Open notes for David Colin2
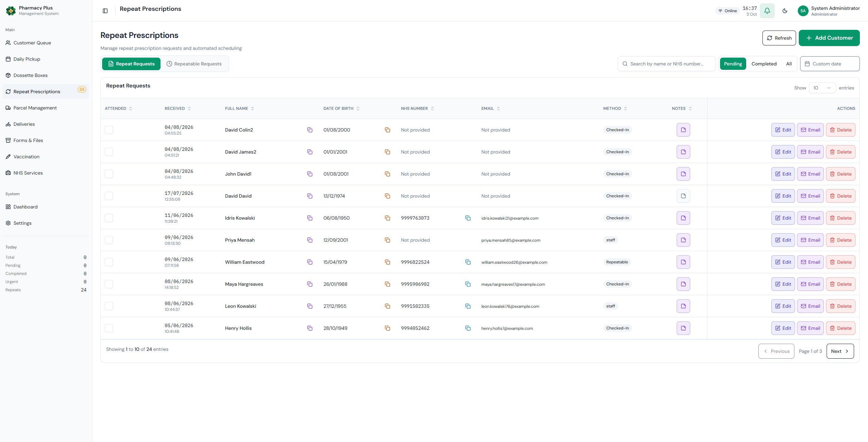 [683, 130]
